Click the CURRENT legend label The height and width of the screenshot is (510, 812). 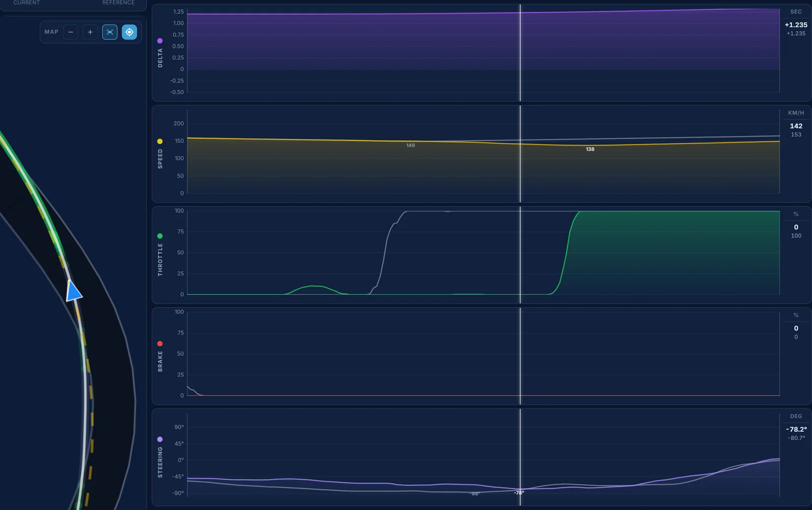[x=26, y=3]
